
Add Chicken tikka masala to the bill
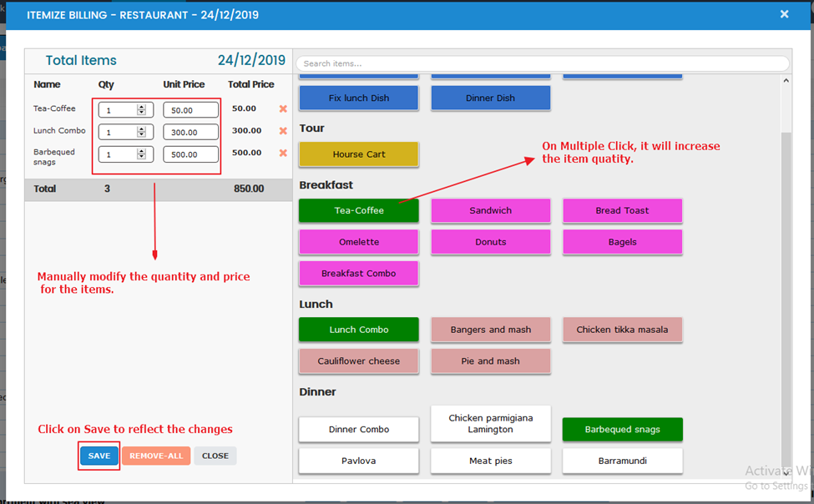(x=622, y=330)
